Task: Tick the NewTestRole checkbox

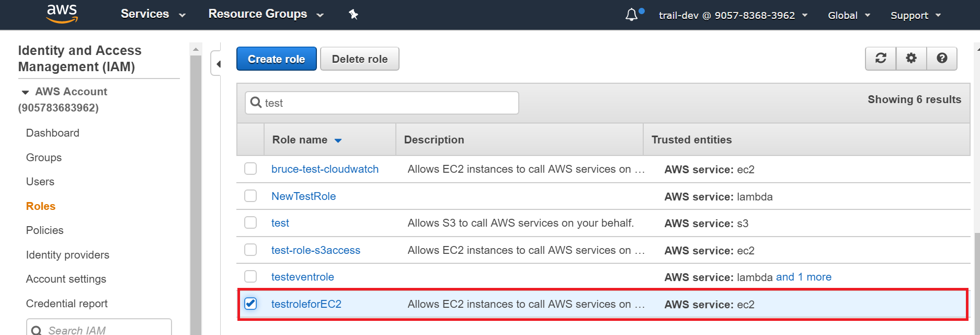Action: click(x=250, y=196)
